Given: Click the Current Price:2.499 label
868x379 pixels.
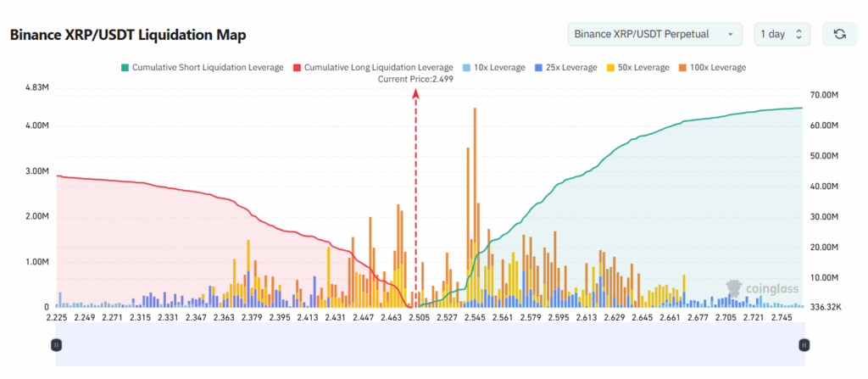Looking at the screenshot, I should point(415,79).
